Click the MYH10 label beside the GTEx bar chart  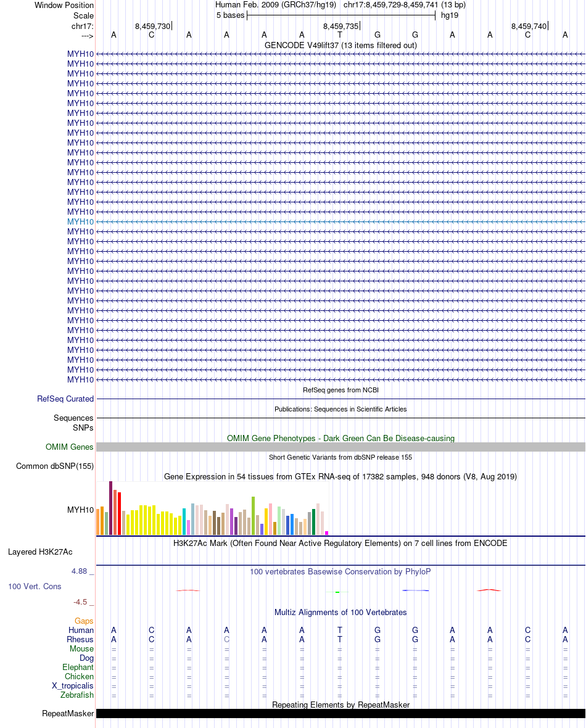[80, 510]
